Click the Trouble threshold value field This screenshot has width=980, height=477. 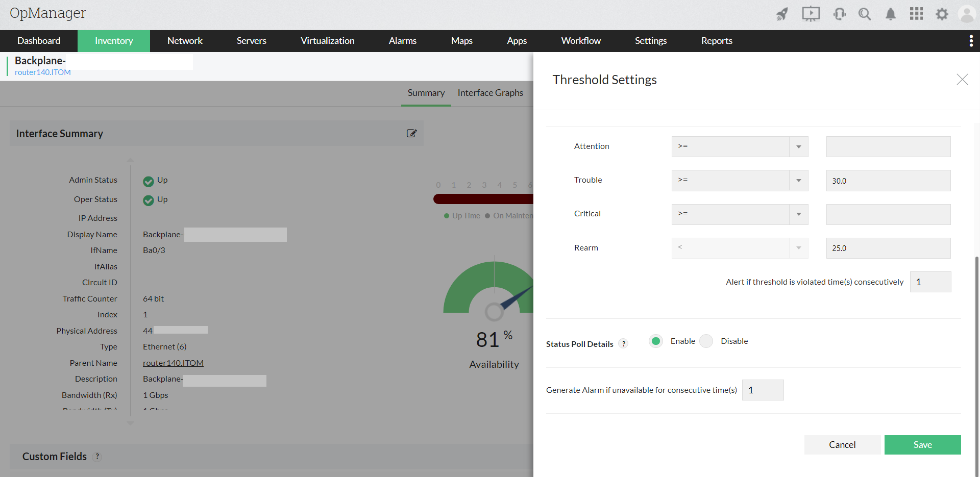(888, 180)
